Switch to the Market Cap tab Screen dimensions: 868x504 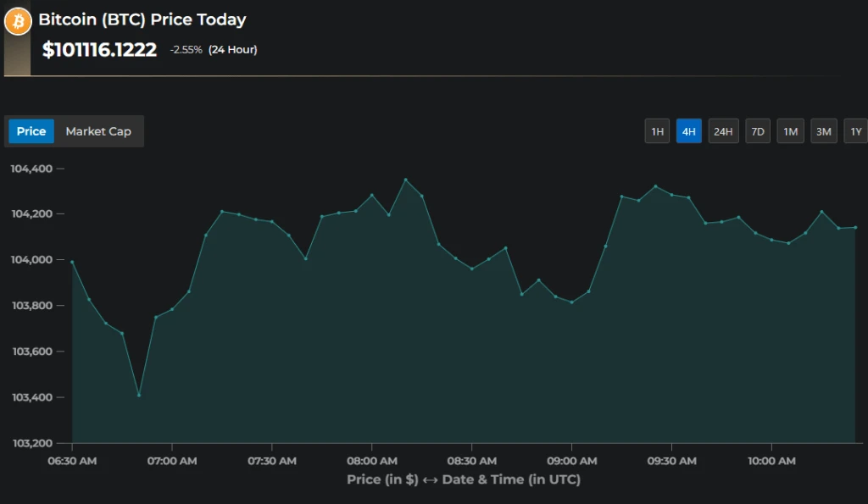point(98,131)
